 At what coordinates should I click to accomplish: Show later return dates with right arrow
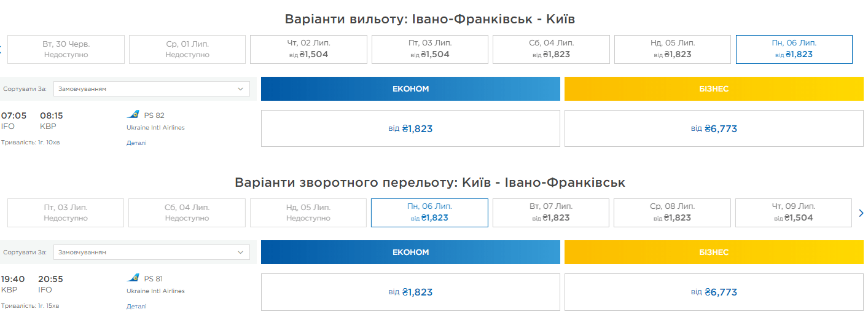861,213
